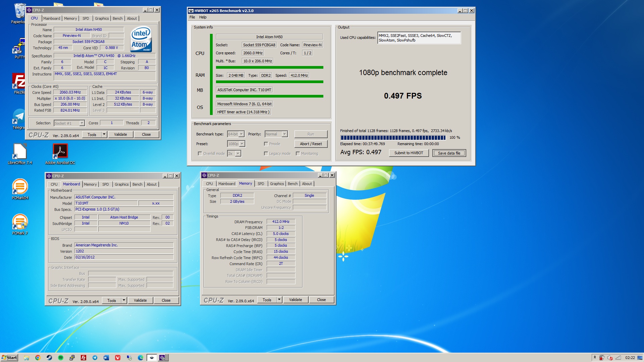This screenshot has width=644, height=362.
Task: Click Validate in the Memory CPU-Z window
Action: tap(296, 300)
